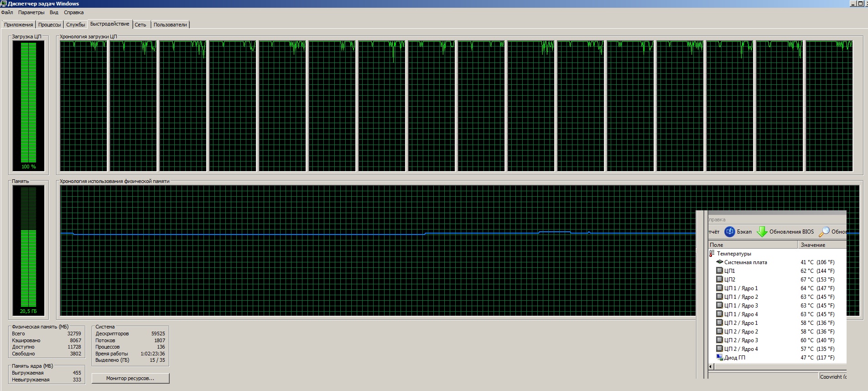Open the Параметры menu
This screenshot has width=868, height=391.
31,12
